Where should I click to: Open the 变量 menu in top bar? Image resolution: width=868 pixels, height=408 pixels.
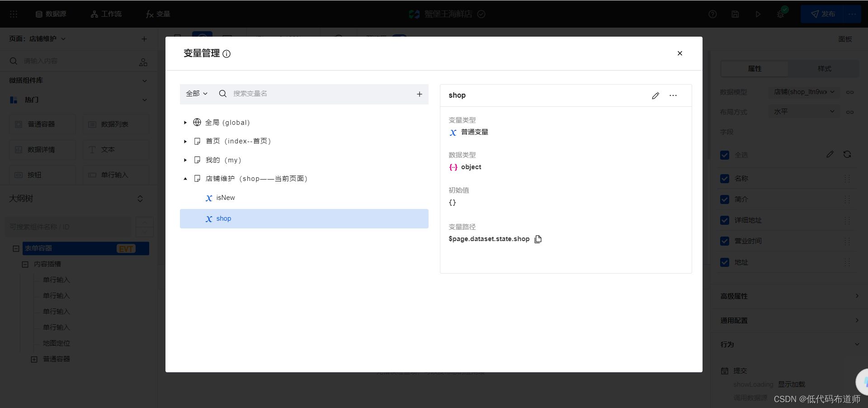coord(158,14)
